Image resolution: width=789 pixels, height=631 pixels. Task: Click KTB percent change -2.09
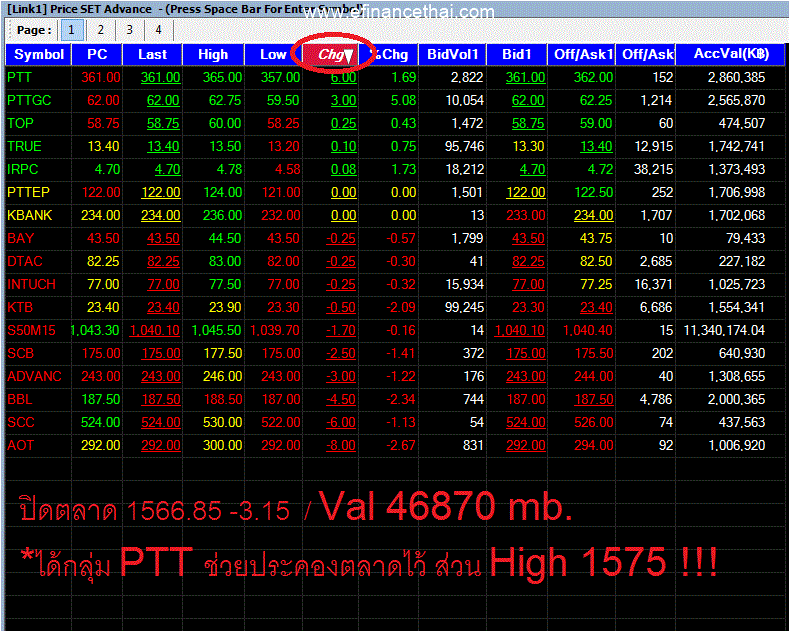[x=401, y=307]
